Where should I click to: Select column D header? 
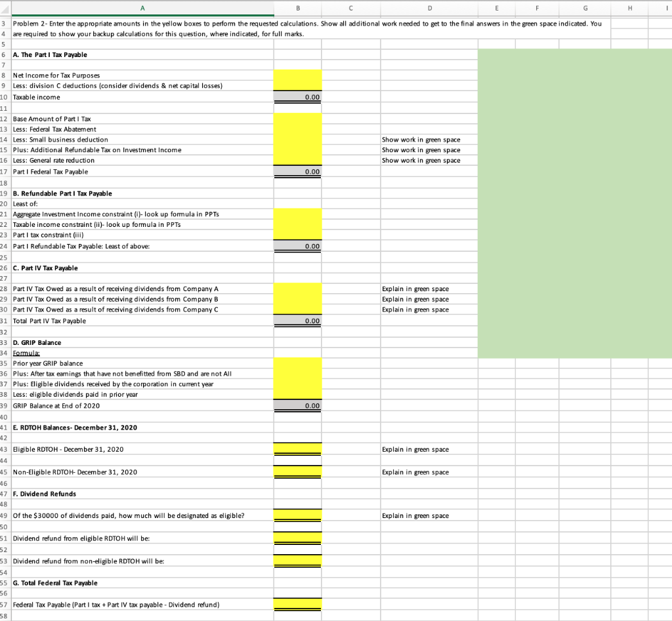coord(429,7)
